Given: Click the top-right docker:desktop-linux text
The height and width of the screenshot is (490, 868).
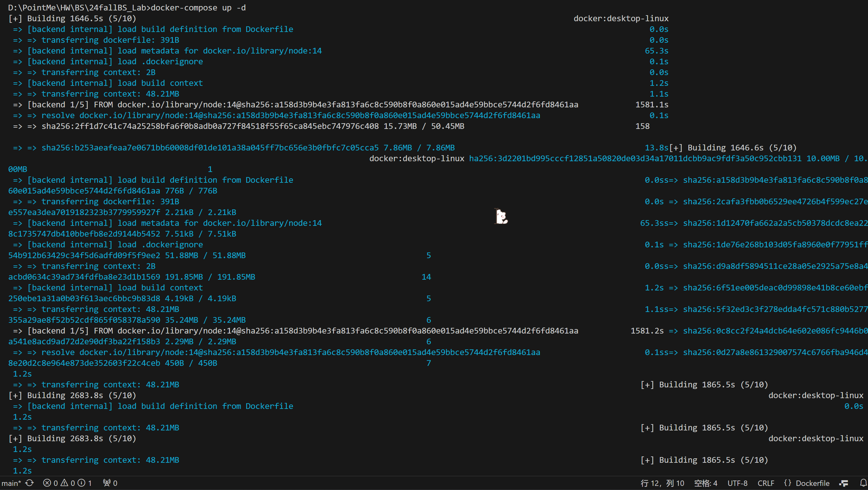Looking at the screenshot, I should [x=621, y=18].
